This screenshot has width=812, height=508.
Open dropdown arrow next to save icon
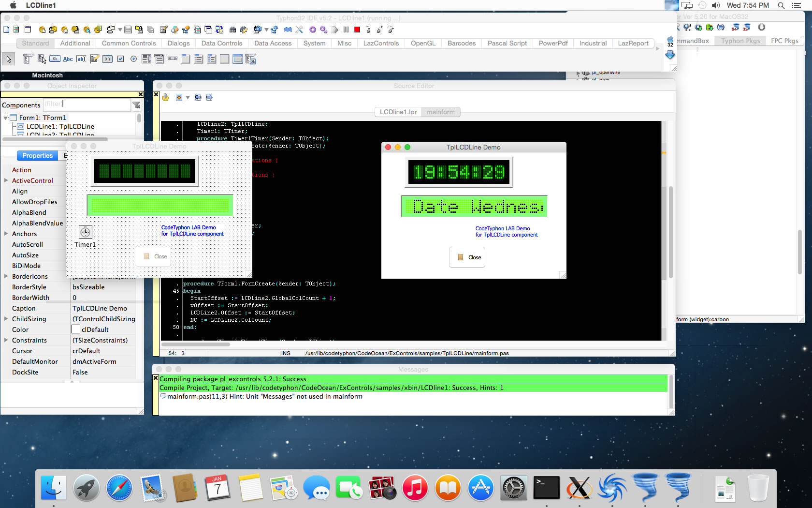[x=120, y=30]
